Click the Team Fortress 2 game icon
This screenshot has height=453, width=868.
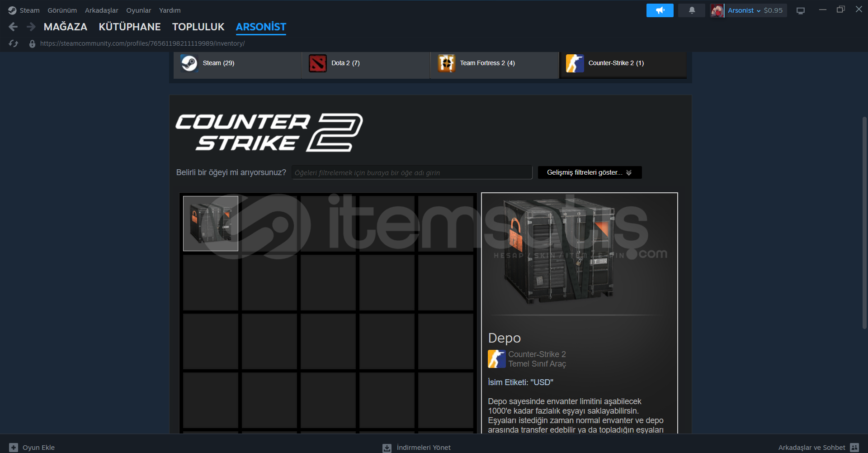tap(447, 63)
